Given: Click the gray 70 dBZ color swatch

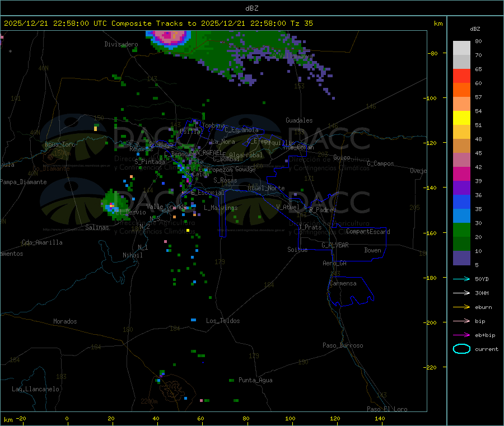Looking at the screenshot, I should [461, 62].
